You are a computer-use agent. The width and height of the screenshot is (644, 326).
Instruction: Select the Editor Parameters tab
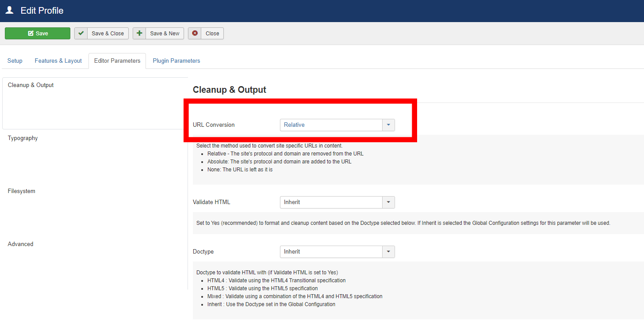[117, 61]
